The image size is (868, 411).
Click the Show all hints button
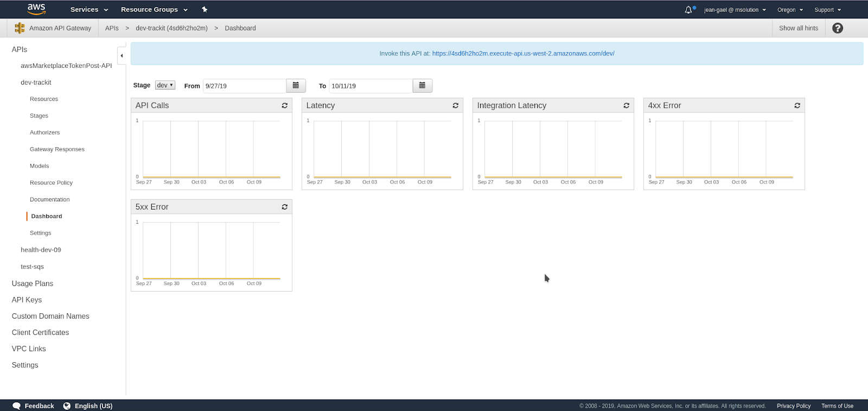pyautogui.click(x=798, y=28)
